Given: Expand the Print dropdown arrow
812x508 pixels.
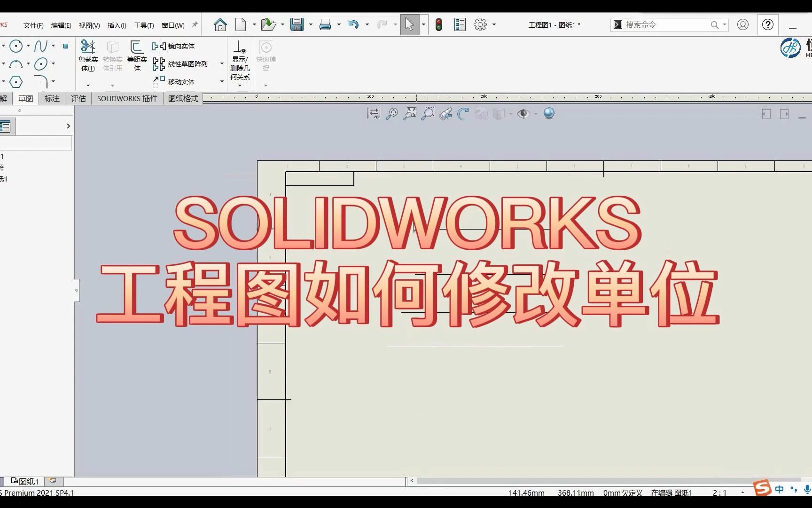Looking at the screenshot, I should [339, 24].
